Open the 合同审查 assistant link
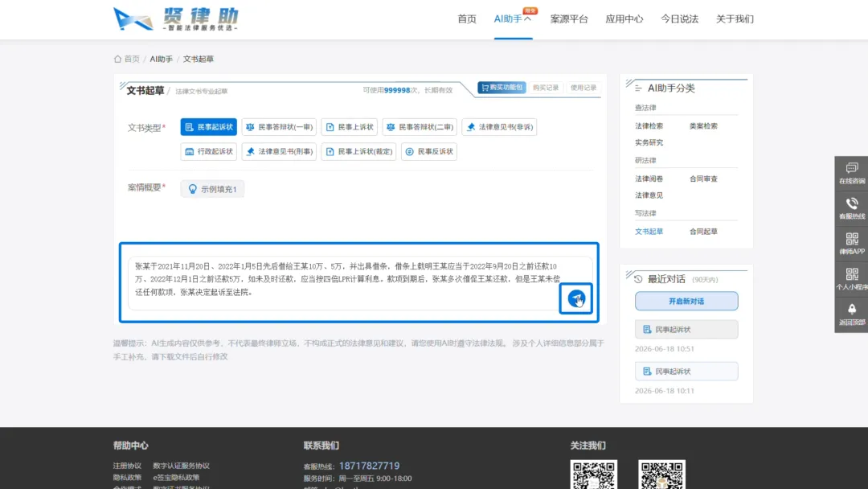868x489 pixels. (x=703, y=179)
